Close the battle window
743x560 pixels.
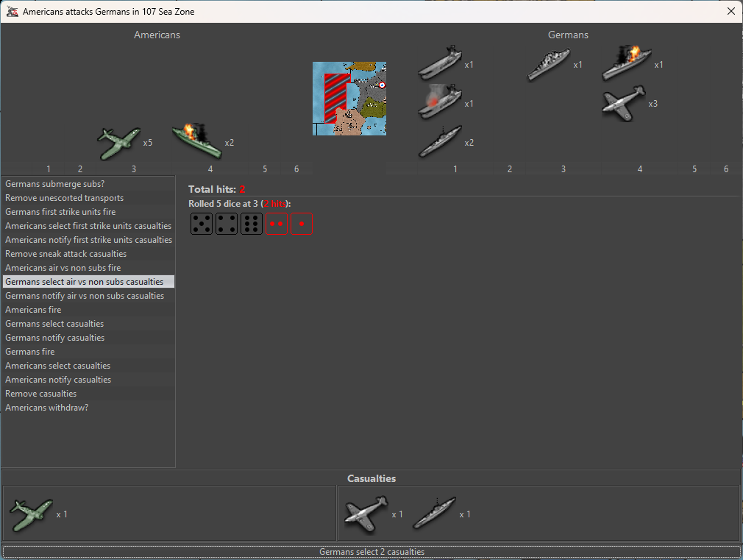730,12
